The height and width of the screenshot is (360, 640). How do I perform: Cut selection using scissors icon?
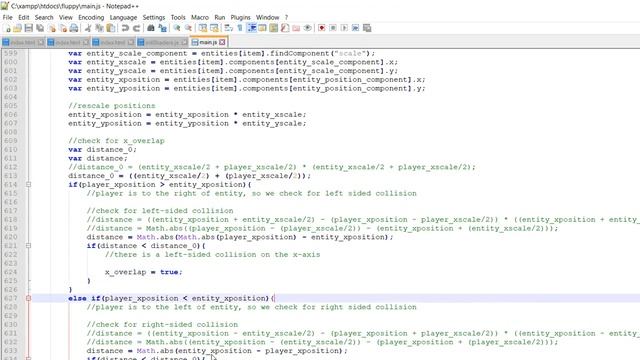[x=88, y=28]
